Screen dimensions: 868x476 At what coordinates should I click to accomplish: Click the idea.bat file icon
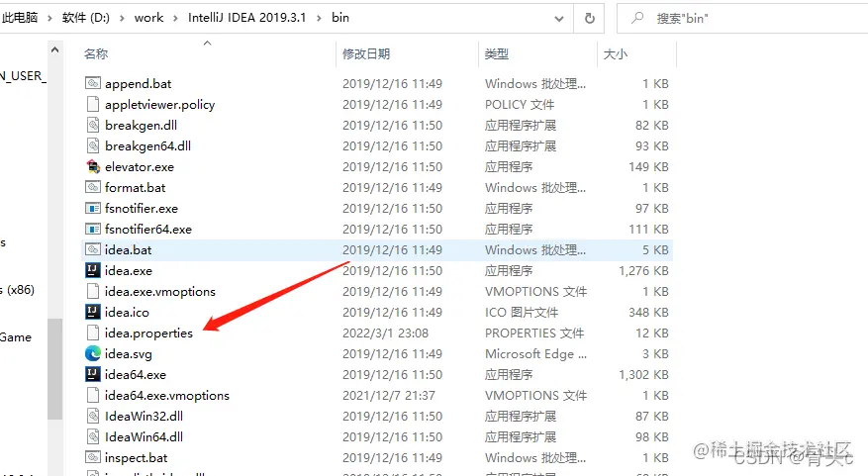coord(93,249)
